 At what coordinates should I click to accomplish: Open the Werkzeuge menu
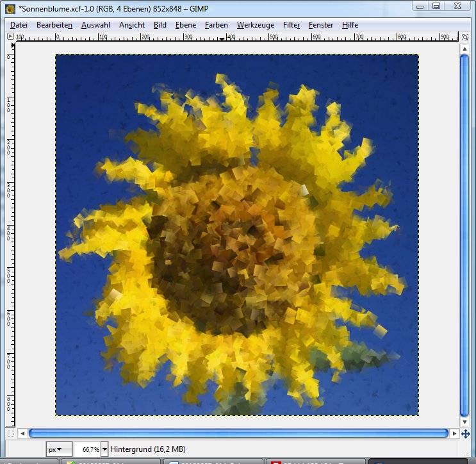255,25
